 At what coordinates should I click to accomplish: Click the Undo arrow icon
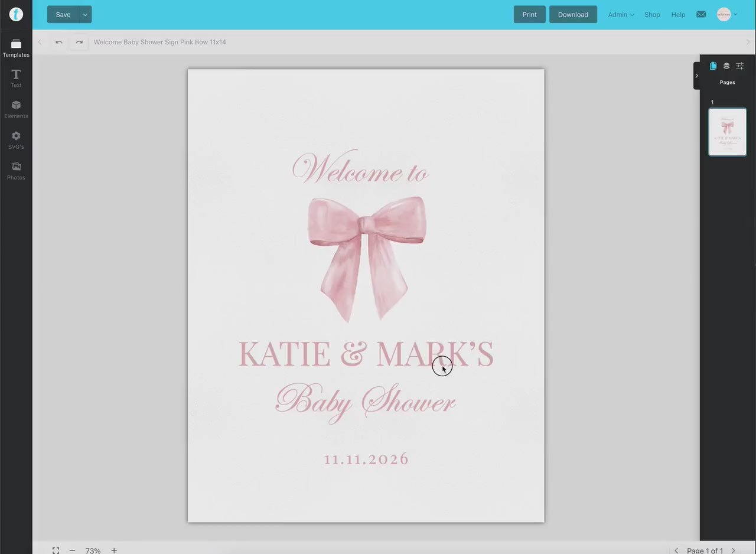pyautogui.click(x=59, y=42)
